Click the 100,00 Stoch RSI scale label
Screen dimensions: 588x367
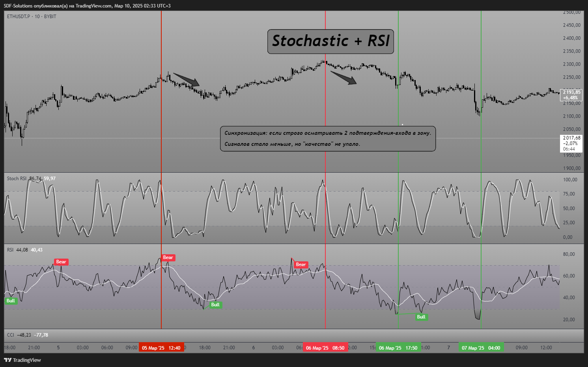coord(570,180)
